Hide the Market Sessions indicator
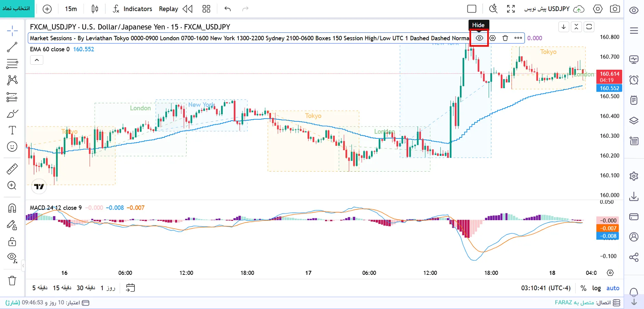The image size is (644, 309). pos(479,38)
